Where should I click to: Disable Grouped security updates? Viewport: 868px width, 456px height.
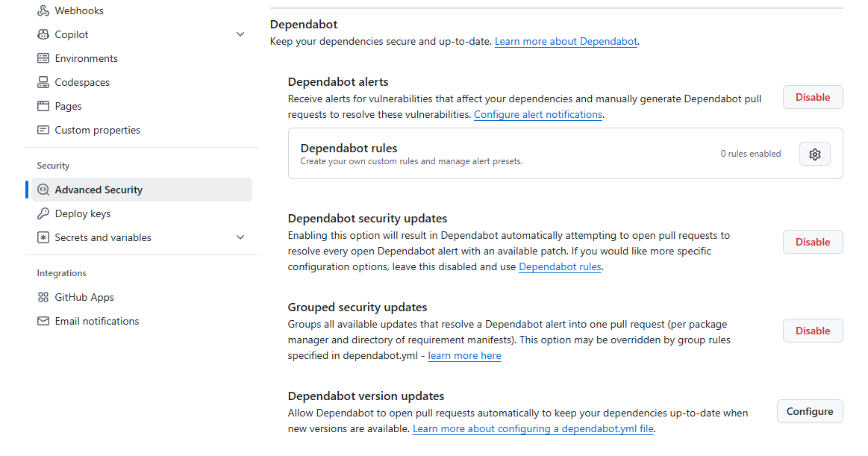click(812, 331)
